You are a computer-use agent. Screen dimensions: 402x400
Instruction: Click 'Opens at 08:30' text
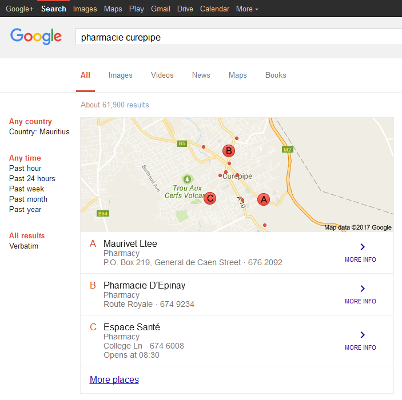[131, 355]
